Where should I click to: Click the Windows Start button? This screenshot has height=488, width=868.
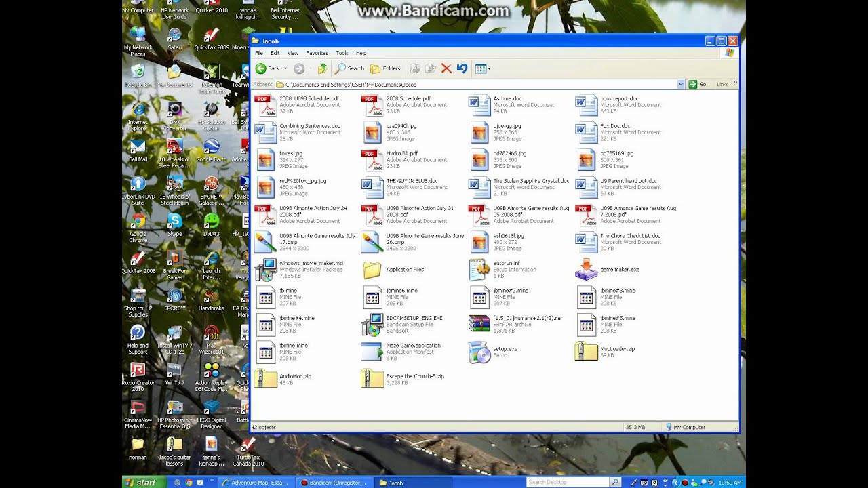click(143, 483)
